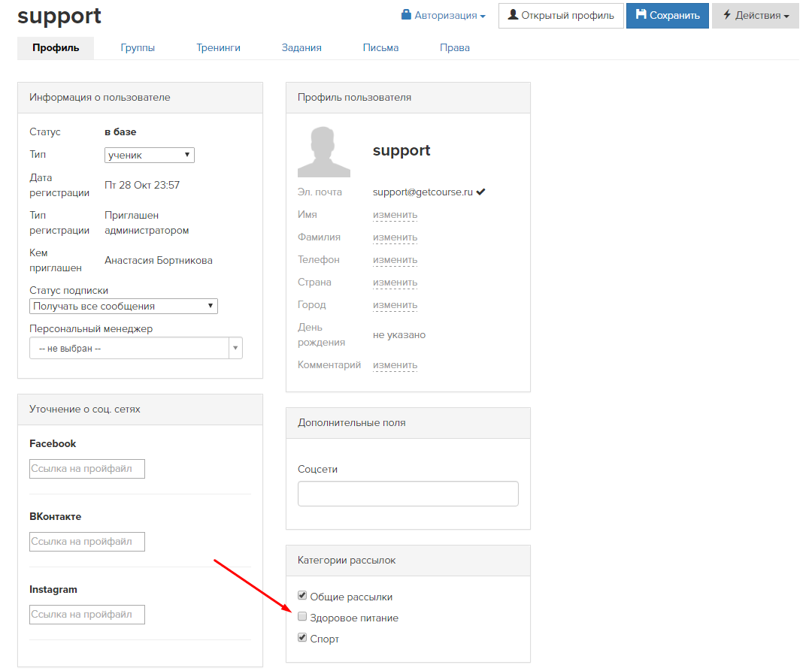Click the ВКонтакте profile link input
The image size is (812, 671).
[x=87, y=542]
